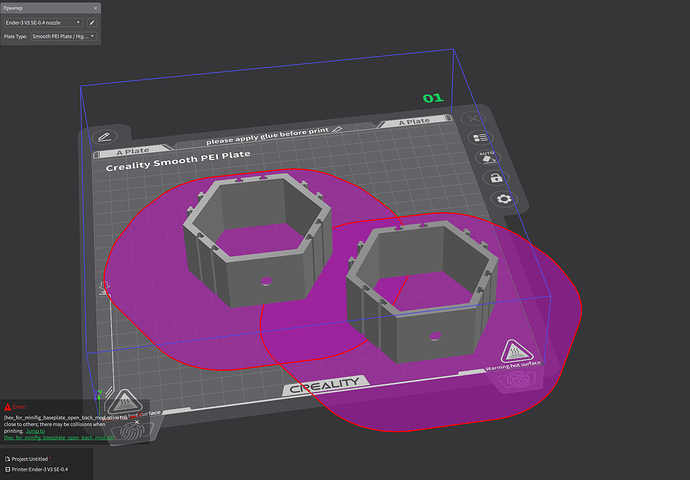The height and width of the screenshot is (480, 690).
Task: Click the green 01 plate number
Action: pyautogui.click(x=433, y=98)
